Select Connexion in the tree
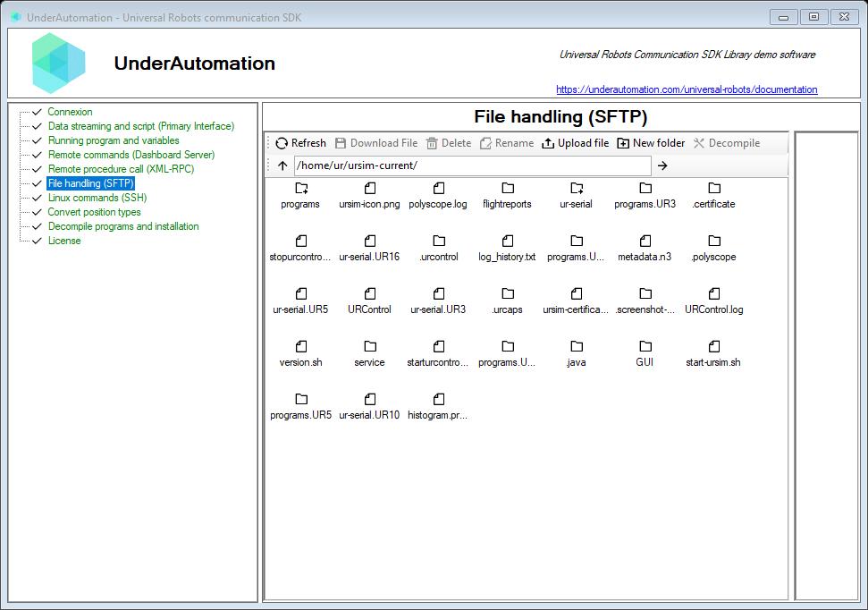The width and height of the screenshot is (868, 610). 70,112
